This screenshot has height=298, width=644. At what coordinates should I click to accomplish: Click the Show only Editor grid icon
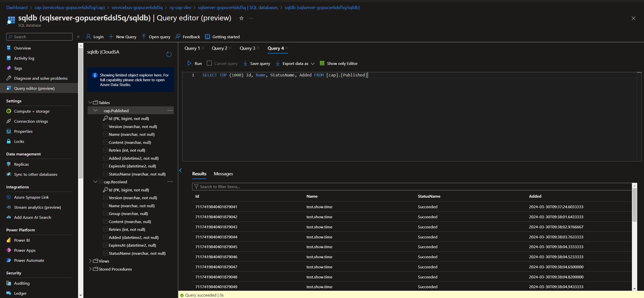pyautogui.click(x=322, y=63)
